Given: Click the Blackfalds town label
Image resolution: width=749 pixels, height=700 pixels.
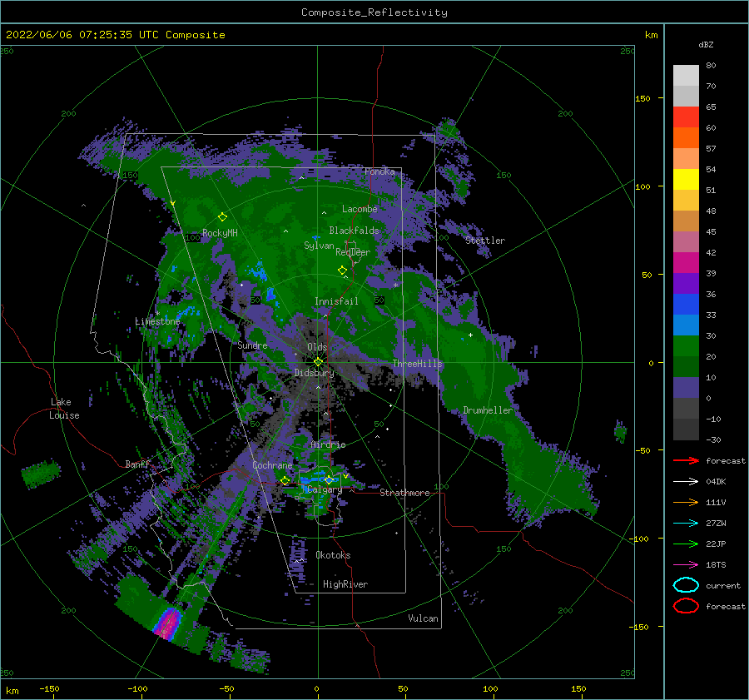Looking at the screenshot, I should (x=354, y=231).
